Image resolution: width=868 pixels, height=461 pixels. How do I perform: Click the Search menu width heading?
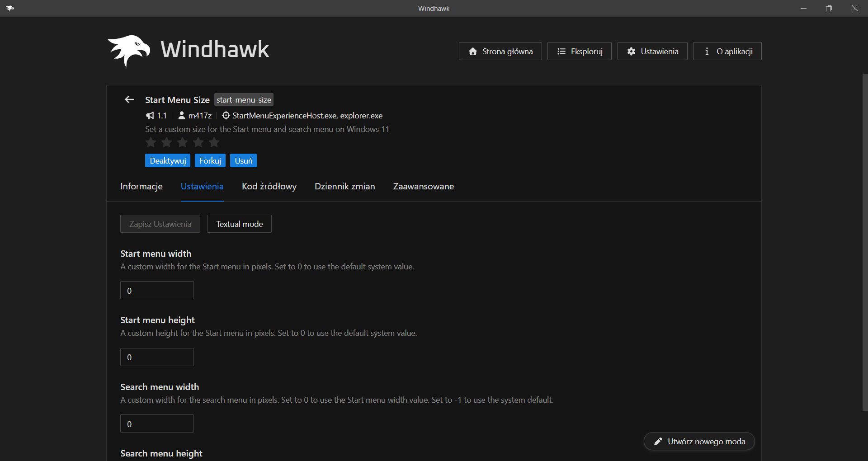[160, 387]
